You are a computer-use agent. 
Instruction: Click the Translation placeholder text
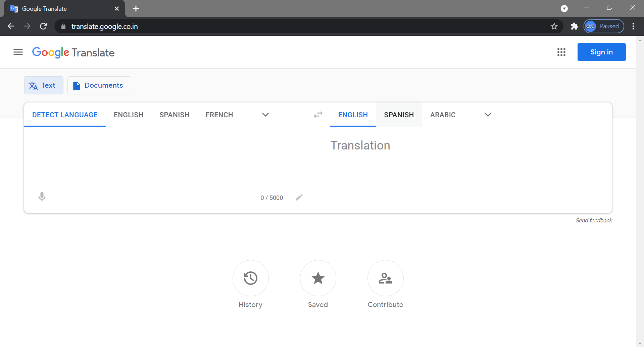360,145
